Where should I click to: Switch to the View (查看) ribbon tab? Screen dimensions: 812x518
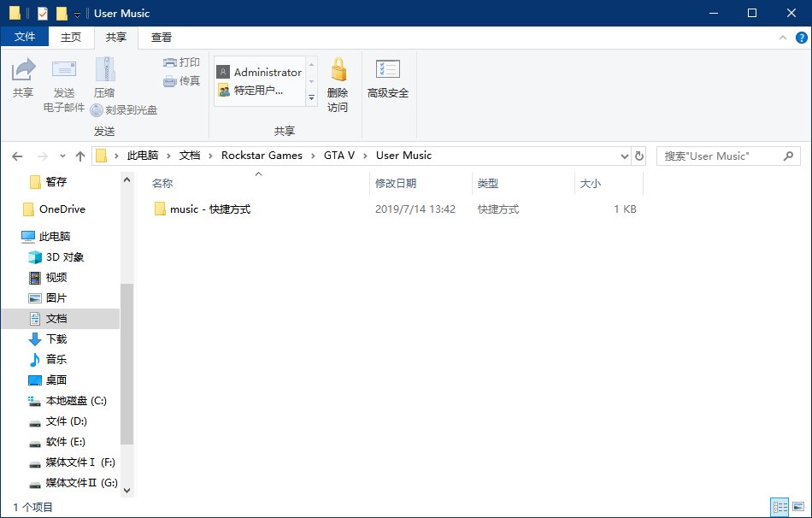pyautogui.click(x=162, y=37)
